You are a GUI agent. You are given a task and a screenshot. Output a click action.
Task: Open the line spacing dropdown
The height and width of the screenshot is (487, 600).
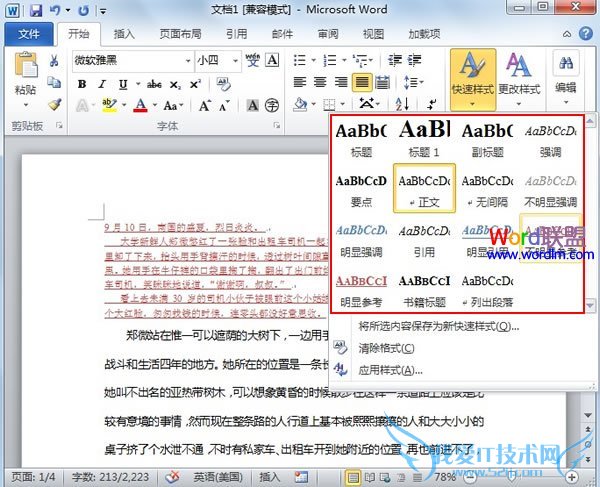[413, 82]
